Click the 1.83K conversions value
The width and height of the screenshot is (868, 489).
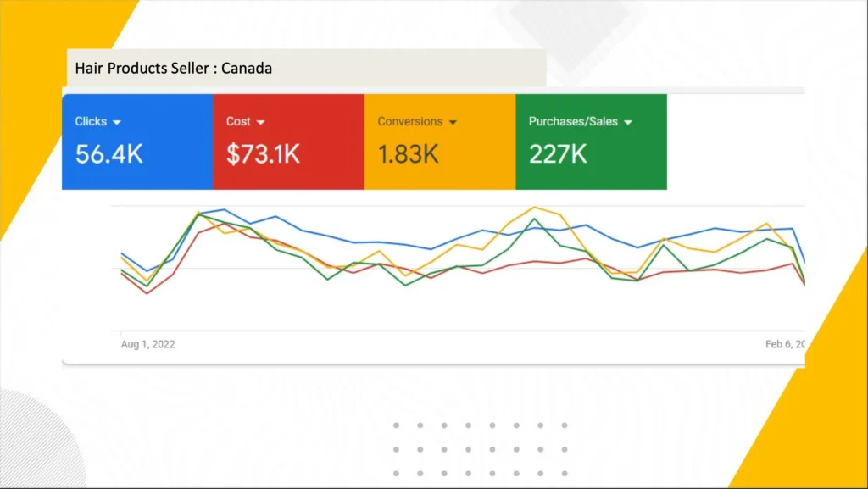point(408,154)
